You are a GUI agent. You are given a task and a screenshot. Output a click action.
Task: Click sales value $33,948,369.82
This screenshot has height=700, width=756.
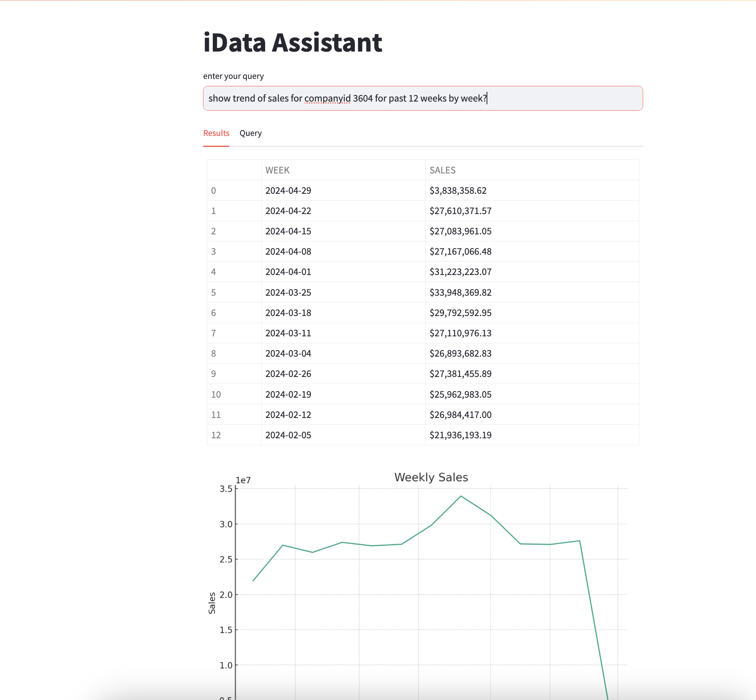pyautogui.click(x=460, y=293)
